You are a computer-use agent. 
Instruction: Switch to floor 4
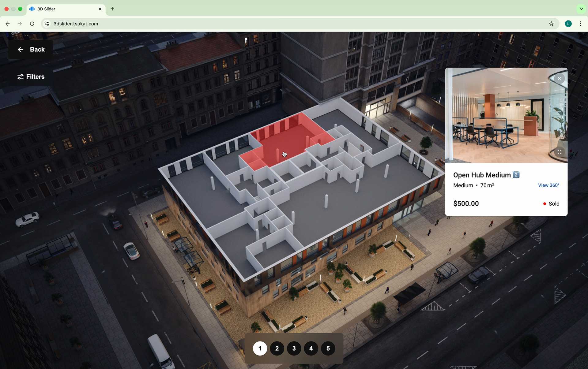pos(311,348)
